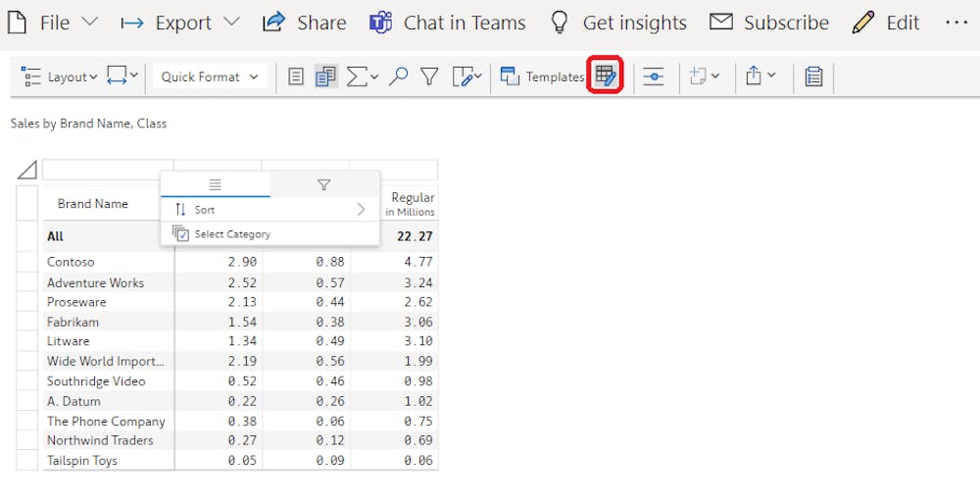Click the single page view icon

click(296, 76)
